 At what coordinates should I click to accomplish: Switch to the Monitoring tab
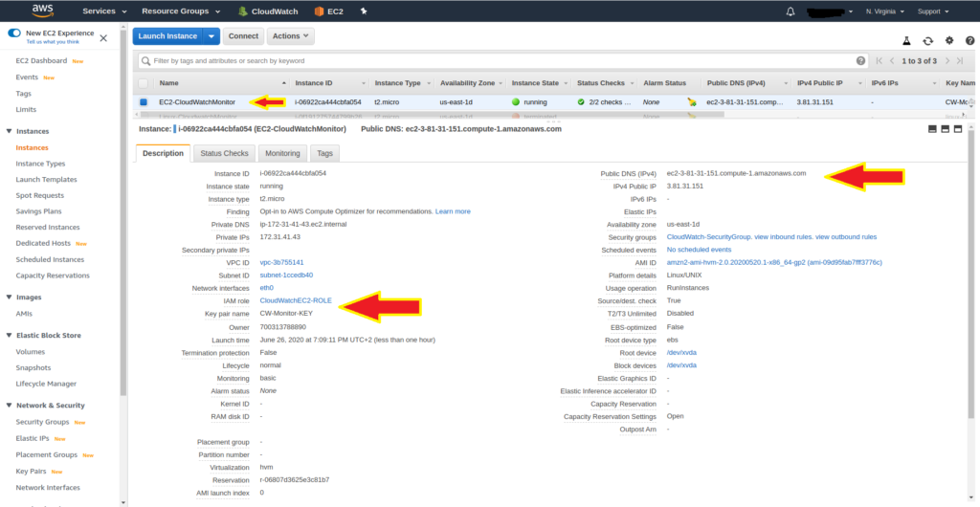282,153
